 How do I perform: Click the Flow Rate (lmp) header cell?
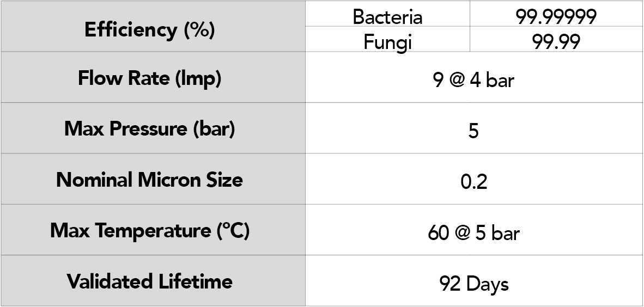click(153, 77)
